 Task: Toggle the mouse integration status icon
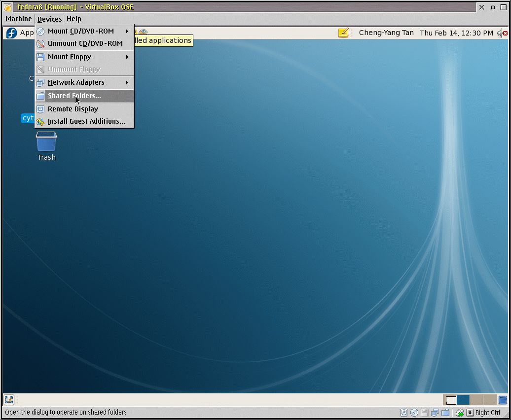[460, 413]
